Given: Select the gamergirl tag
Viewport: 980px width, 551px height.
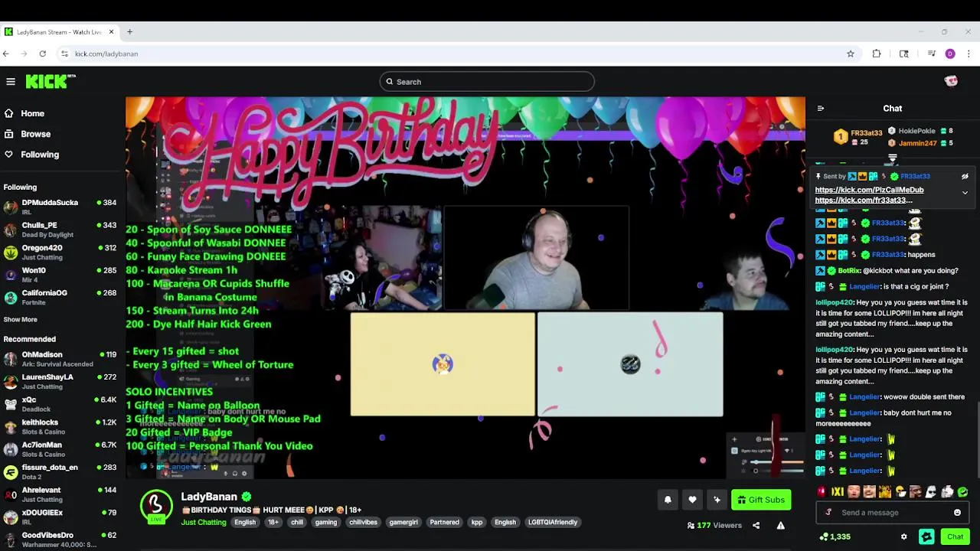Looking at the screenshot, I should point(403,523).
